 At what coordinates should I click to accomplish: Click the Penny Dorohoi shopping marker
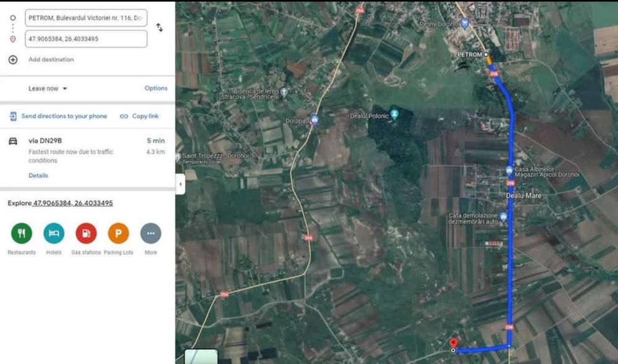point(465,23)
